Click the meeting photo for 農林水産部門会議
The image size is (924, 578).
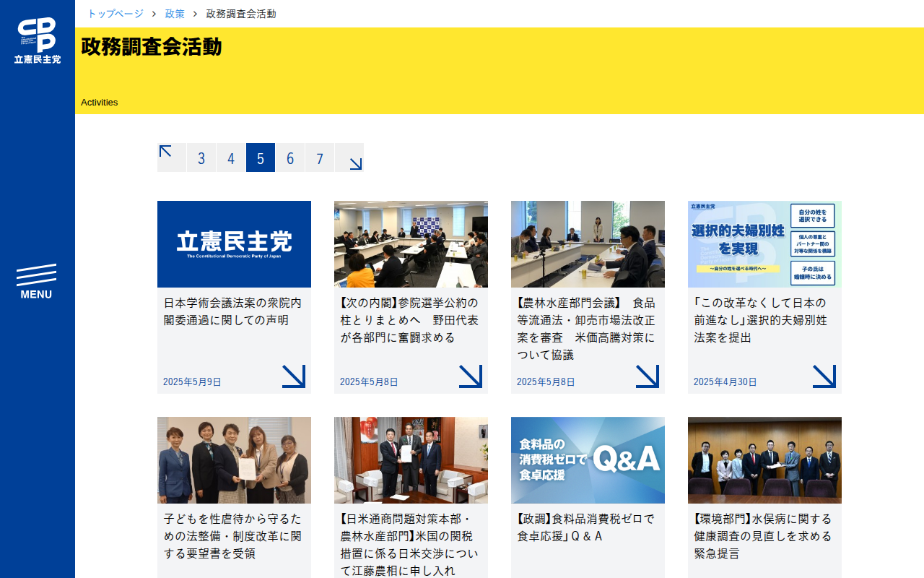[588, 244]
